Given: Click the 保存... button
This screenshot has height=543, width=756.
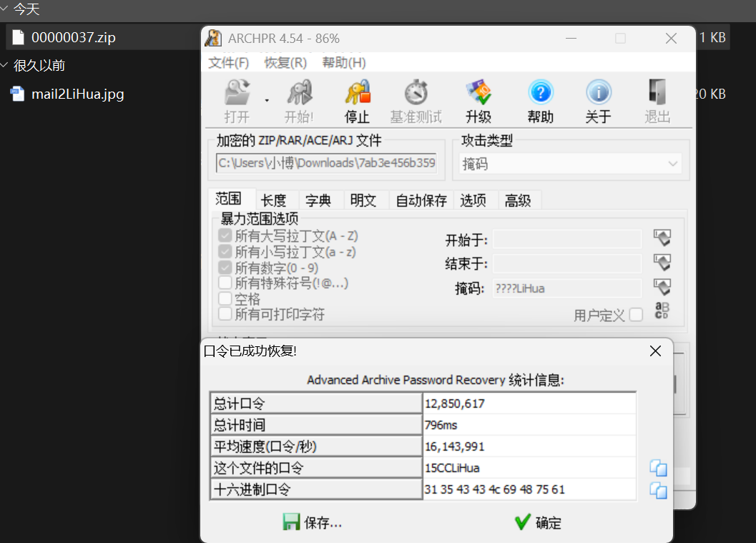Looking at the screenshot, I should pos(310,522).
